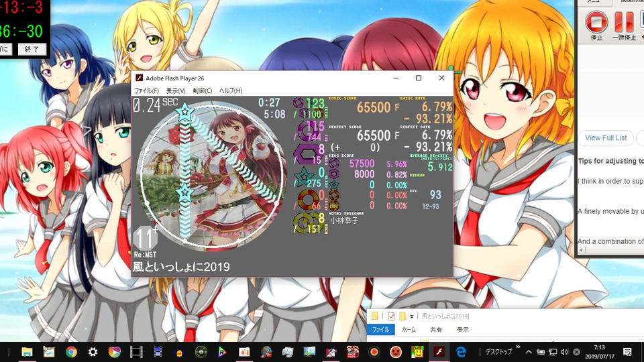
Task: Click the yellow smiley face taskbar icon
Action: (x=417, y=352)
